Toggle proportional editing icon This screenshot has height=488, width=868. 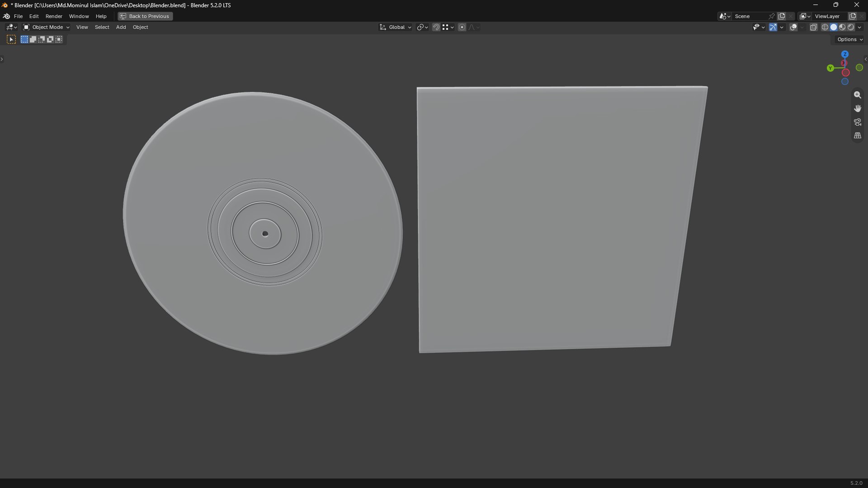[462, 27]
